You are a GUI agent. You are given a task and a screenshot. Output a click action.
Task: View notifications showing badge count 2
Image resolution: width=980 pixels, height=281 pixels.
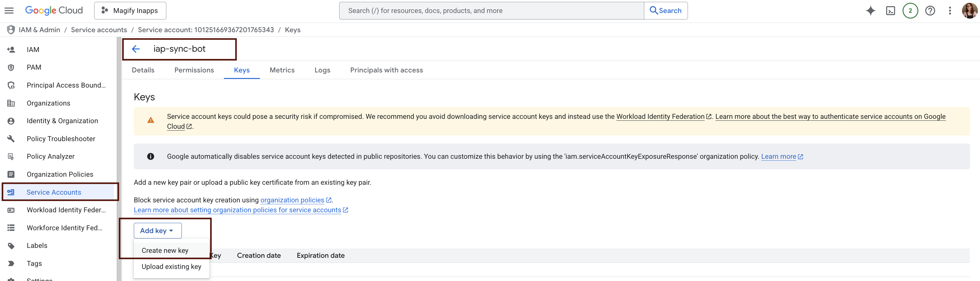(910, 10)
